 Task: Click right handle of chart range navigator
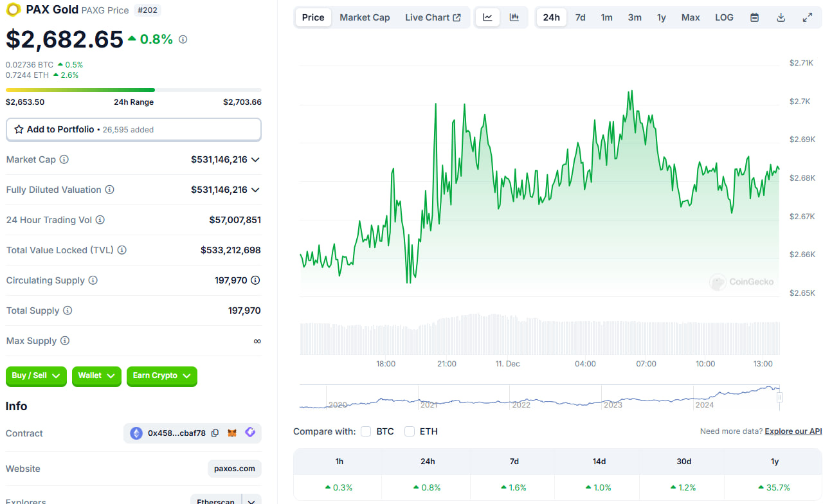(x=779, y=397)
